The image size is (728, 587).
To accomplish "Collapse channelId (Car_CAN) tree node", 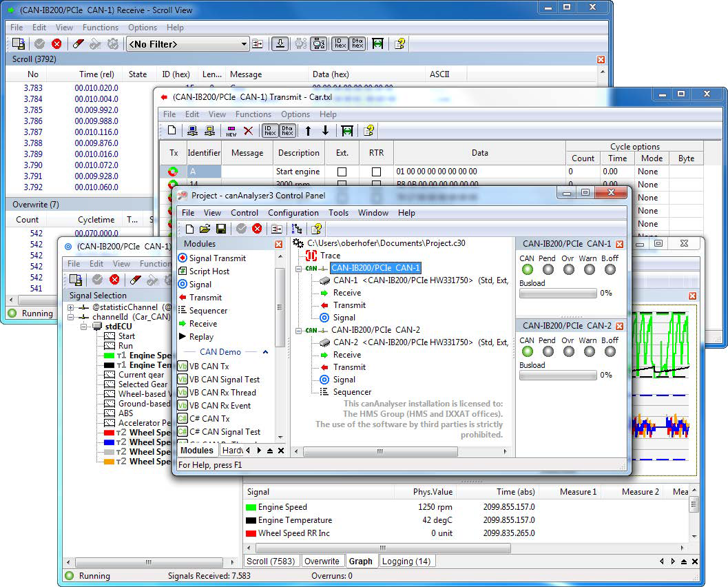I will 70,317.
